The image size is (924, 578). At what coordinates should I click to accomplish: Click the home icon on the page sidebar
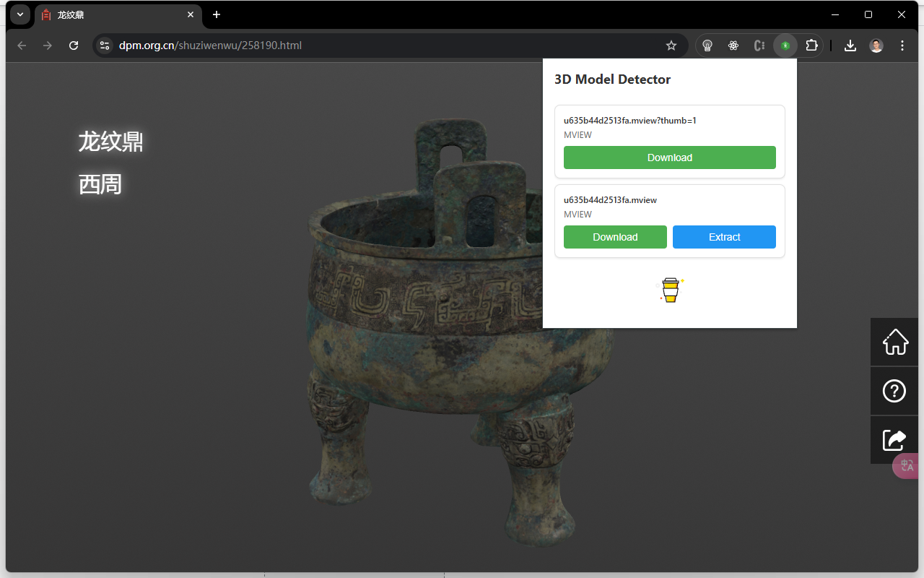(894, 342)
